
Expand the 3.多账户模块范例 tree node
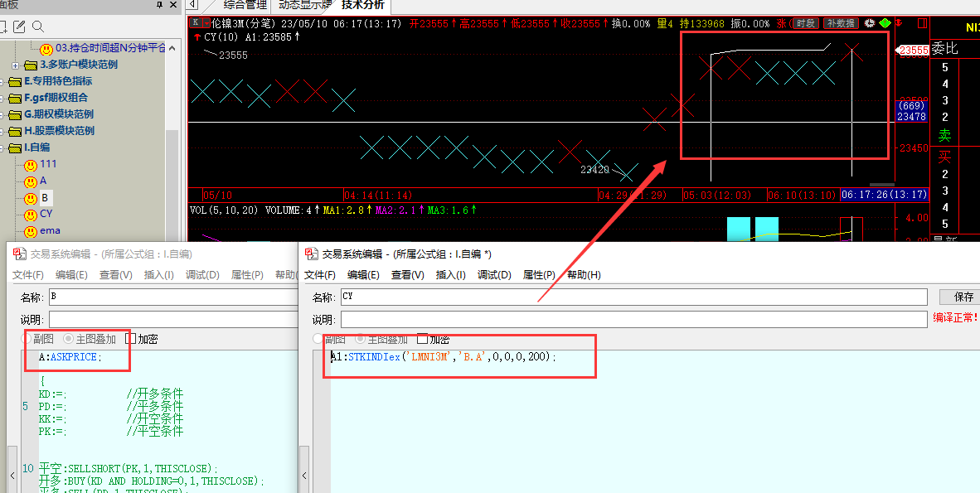point(16,65)
